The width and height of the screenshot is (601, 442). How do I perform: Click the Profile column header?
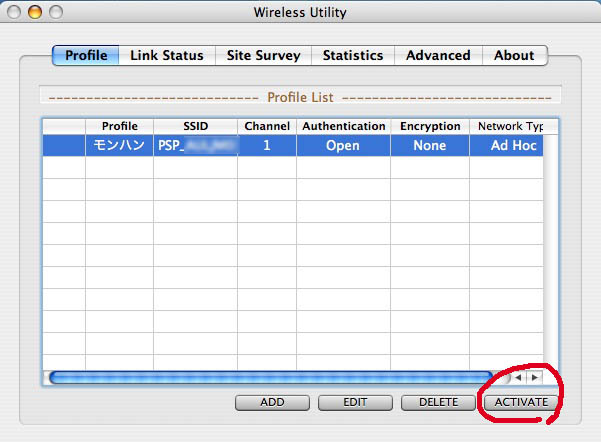119,127
